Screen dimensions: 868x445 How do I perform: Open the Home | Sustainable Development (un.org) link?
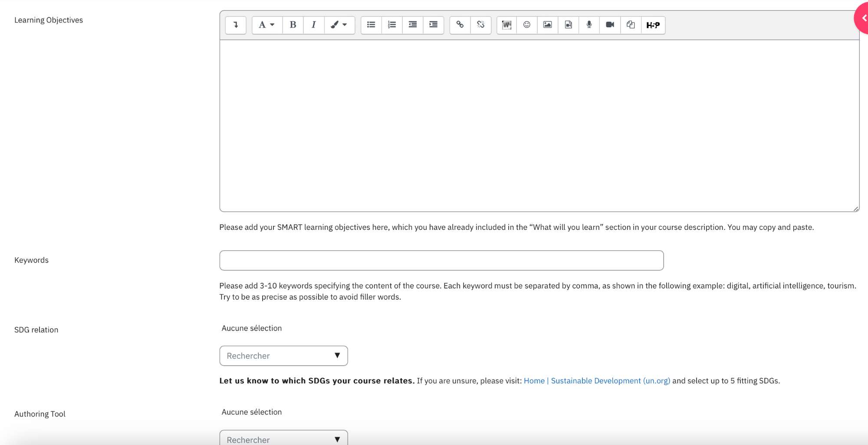(597, 381)
